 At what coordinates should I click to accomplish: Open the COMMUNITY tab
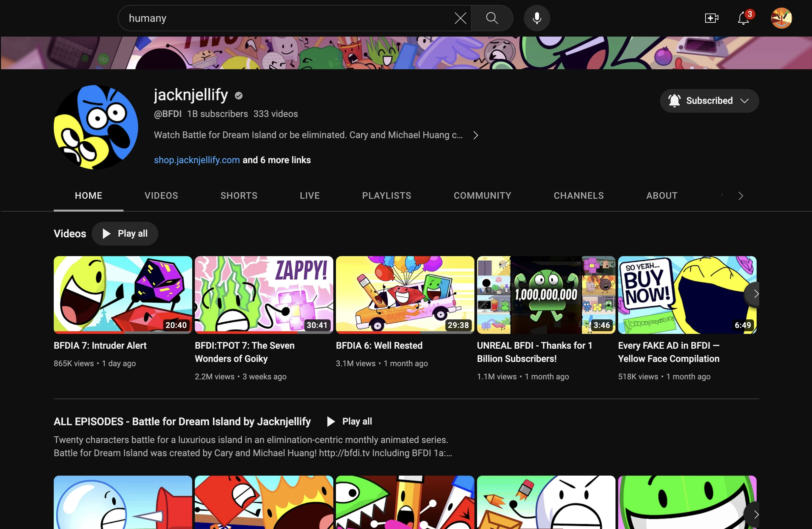tap(482, 195)
